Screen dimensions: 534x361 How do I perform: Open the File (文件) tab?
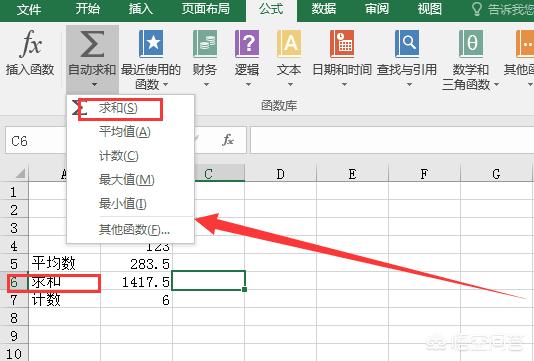[29, 9]
